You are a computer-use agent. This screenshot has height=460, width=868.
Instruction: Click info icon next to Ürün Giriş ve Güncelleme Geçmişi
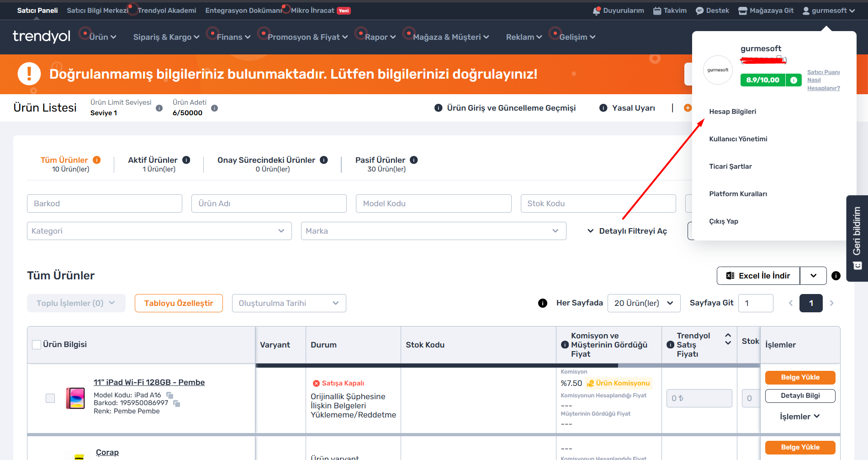(x=438, y=108)
